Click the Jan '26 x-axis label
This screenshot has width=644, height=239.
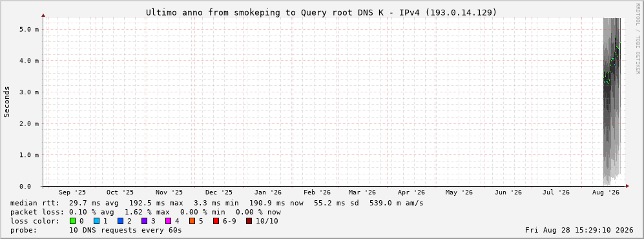coord(268,192)
